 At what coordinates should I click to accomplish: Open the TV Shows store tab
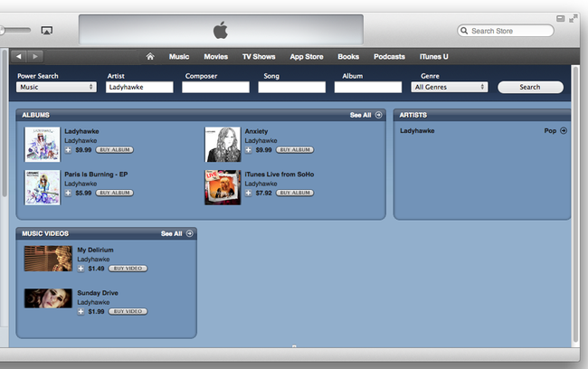tap(259, 57)
